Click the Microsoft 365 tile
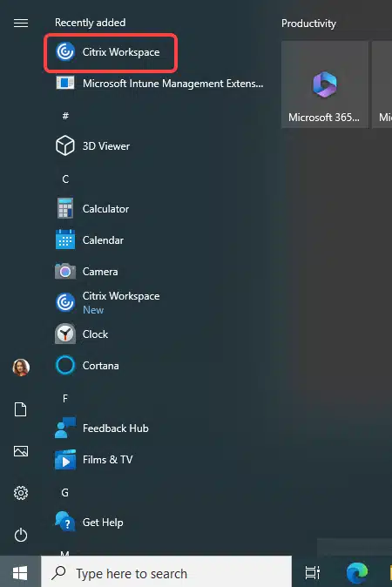The image size is (392, 587). click(325, 84)
